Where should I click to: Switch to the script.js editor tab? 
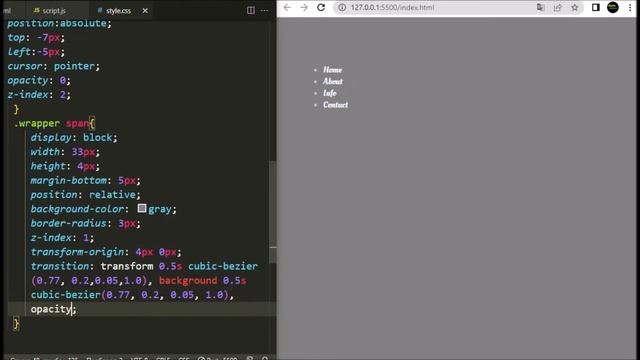click(x=50, y=11)
